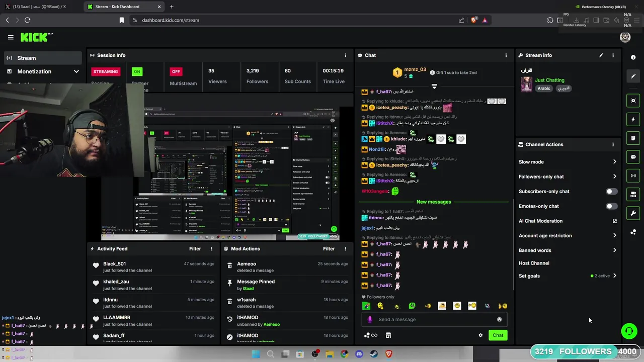The height and width of the screenshot is (362, 644).
Task: Click the browser address bar URL
Action: [171, 20]
